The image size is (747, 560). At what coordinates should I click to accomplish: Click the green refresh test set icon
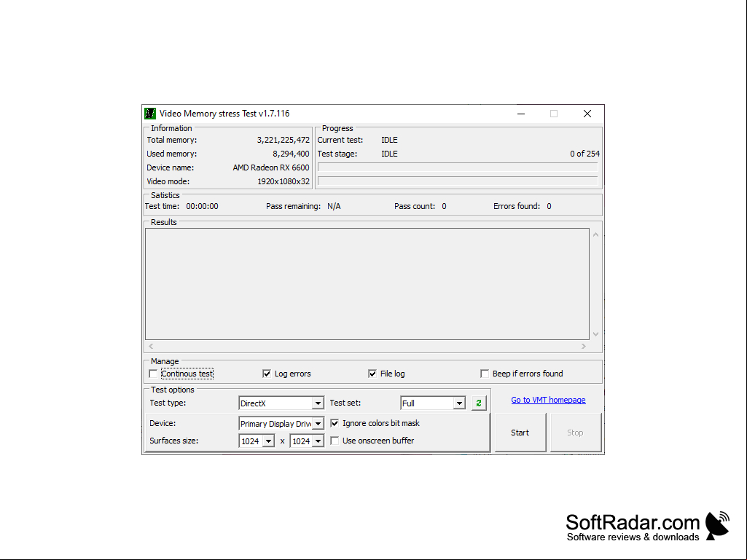[x=478, y=403]
